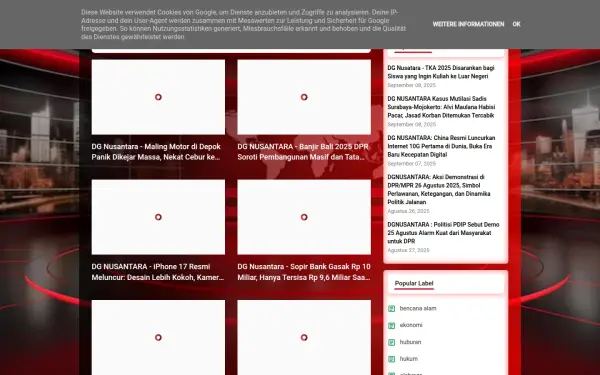Open Sopir Bank Gasak Rp 10 Miliar headline
Viewport: 600px width, 375px height.
point(304,272)
